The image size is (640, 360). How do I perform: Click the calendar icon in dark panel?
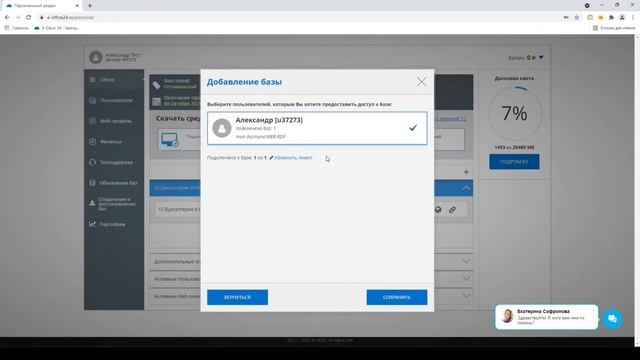pos(157,102)
